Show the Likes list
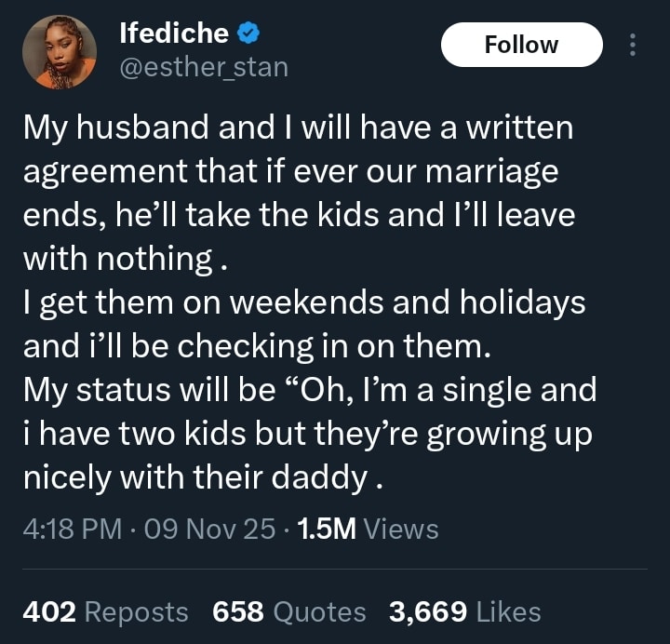Screen dimensions: 670x644 click(508, 611)
